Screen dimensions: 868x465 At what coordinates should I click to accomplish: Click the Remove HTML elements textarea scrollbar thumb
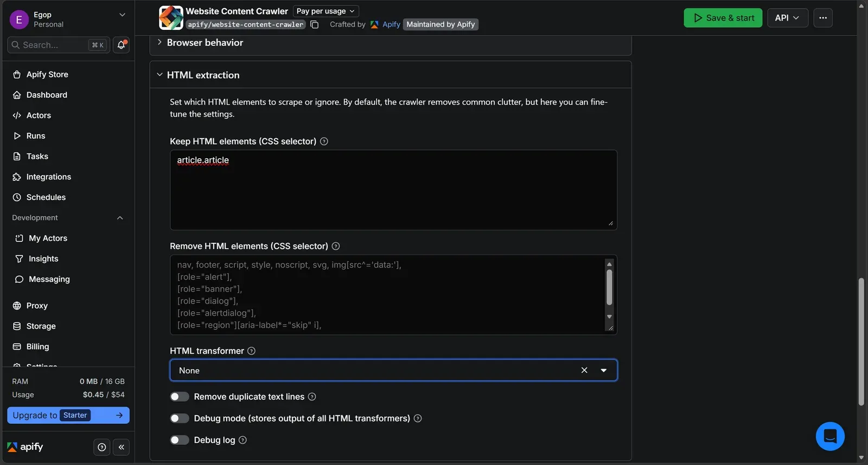click(609, 287)
